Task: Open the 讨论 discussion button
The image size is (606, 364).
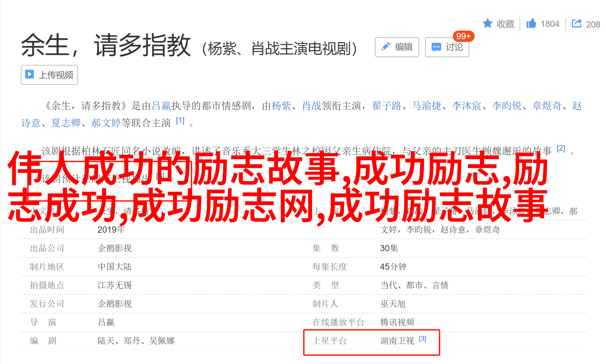Action: tap(447, 47)
